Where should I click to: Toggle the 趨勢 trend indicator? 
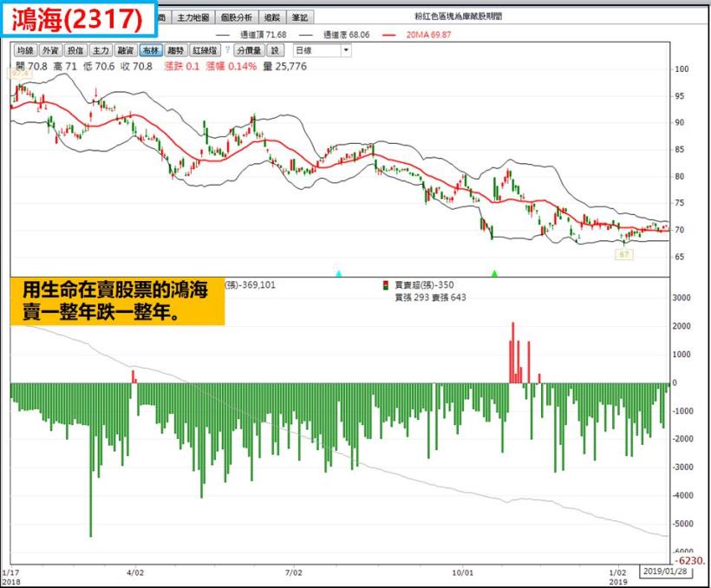click(x=175, y=50)
